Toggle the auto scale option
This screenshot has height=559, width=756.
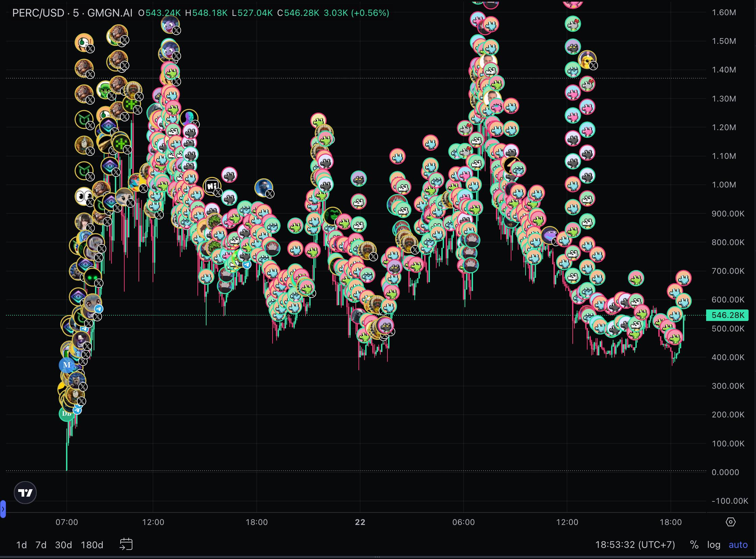(738, 545)
